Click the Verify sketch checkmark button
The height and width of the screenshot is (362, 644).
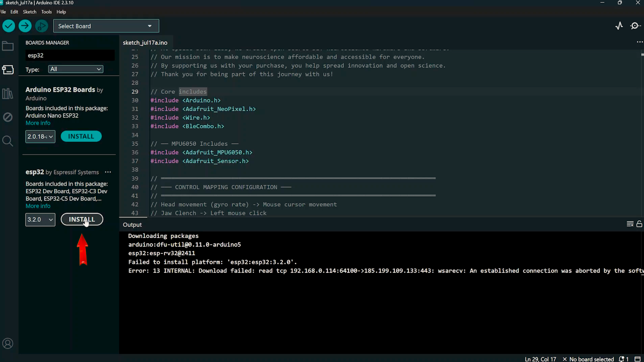(9, 26)
